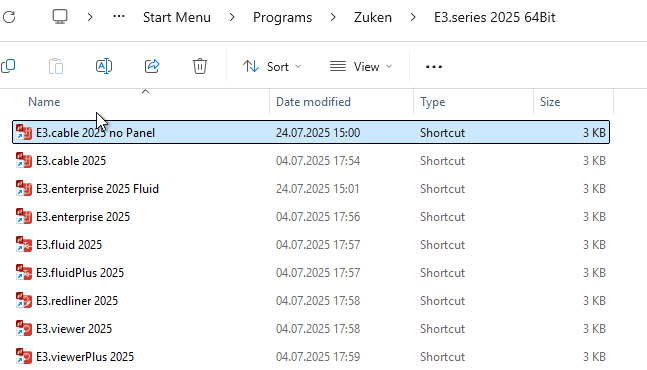Expand the hidden breadcrumb path ellipsis
The height and width of the screenshot is (370, 647).
(119, 17)
